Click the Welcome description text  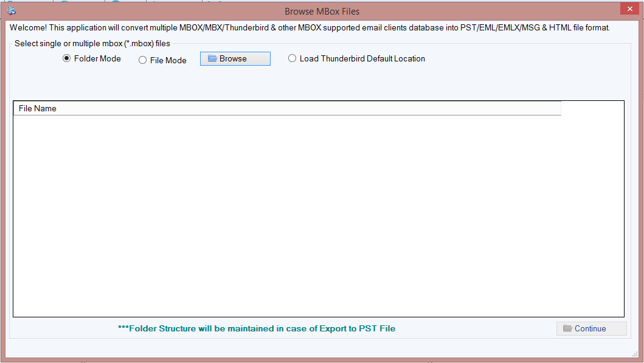click(x=310, y=28)
